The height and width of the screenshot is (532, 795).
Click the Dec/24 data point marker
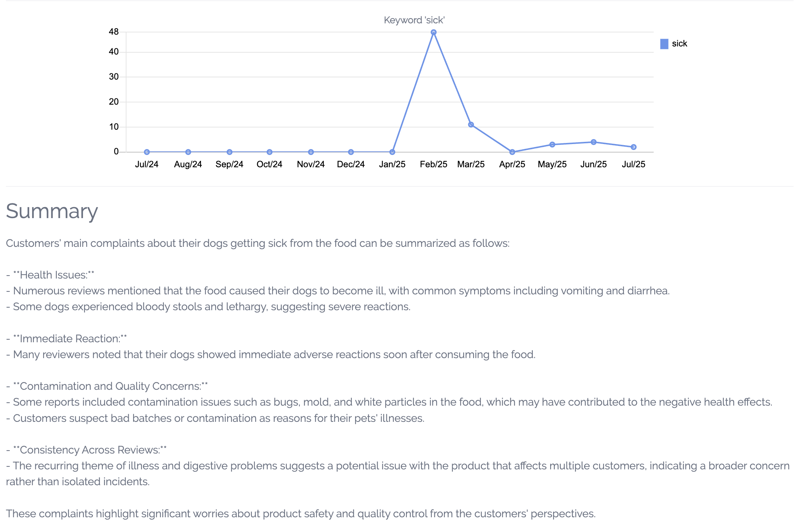[x=351, y=152]
